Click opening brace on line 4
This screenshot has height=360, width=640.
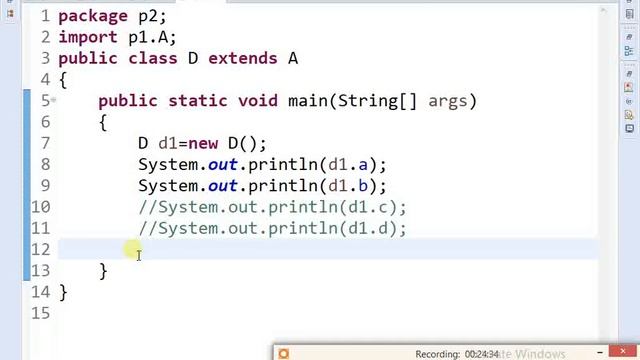pyautogui.click(x=63, y=80)
